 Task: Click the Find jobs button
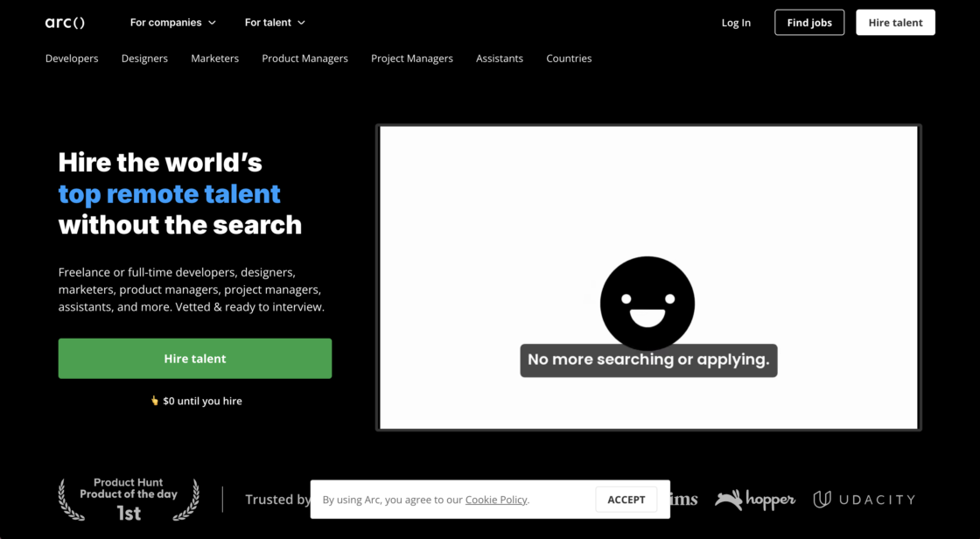(x=808, y=22)
